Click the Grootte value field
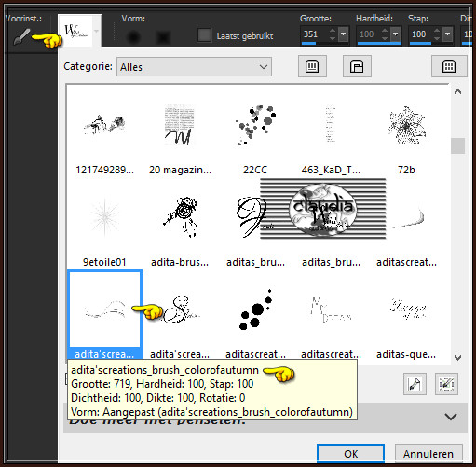Viewport: 476px width, 467px height. (x=315, y=34)
